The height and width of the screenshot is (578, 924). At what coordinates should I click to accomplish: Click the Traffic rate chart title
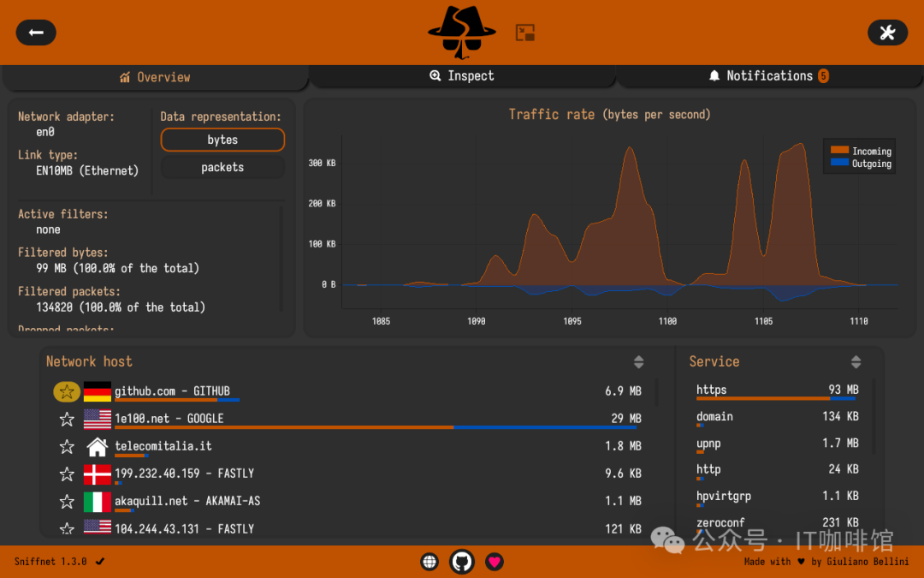[610, 115]
